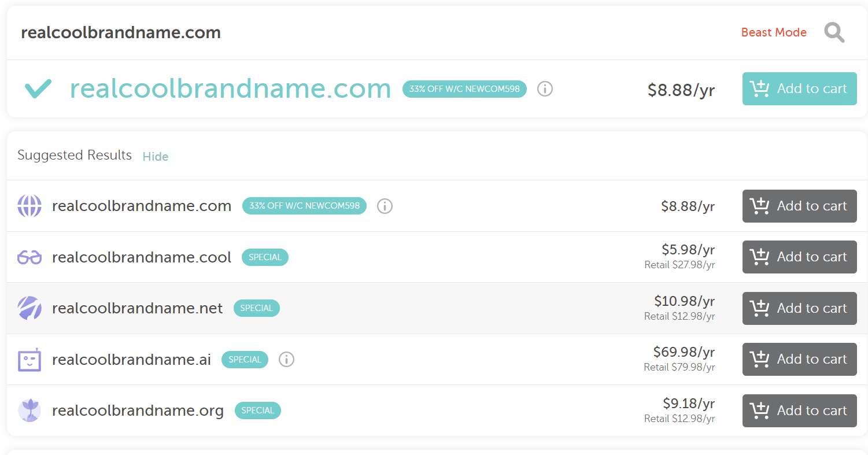Select the Suggested Results heading
Screen dimensions: 868x455
75,155
